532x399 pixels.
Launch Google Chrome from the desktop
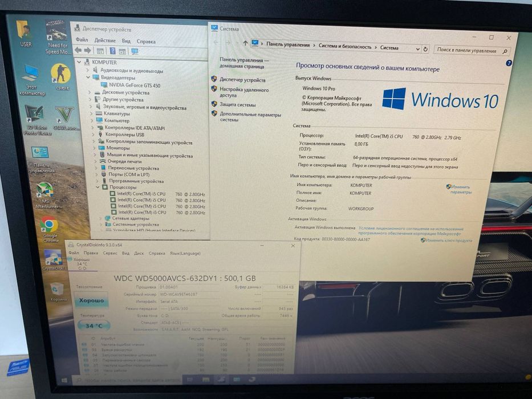tap(50, 229)
